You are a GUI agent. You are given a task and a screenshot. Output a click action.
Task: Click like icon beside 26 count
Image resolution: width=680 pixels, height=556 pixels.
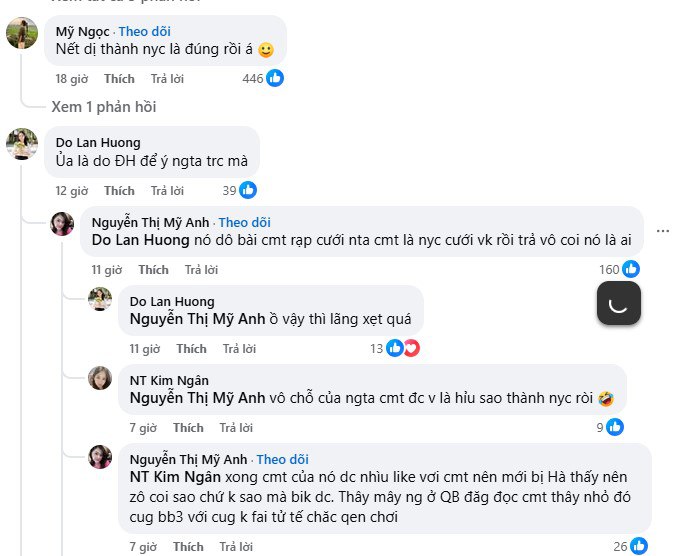click(x=639, y=546)
